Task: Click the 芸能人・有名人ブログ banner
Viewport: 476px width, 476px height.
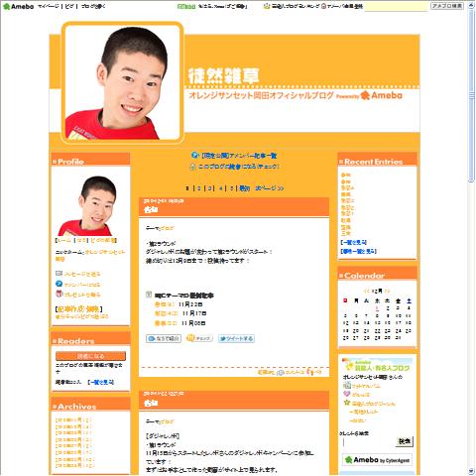Action: tap(377, 365)
